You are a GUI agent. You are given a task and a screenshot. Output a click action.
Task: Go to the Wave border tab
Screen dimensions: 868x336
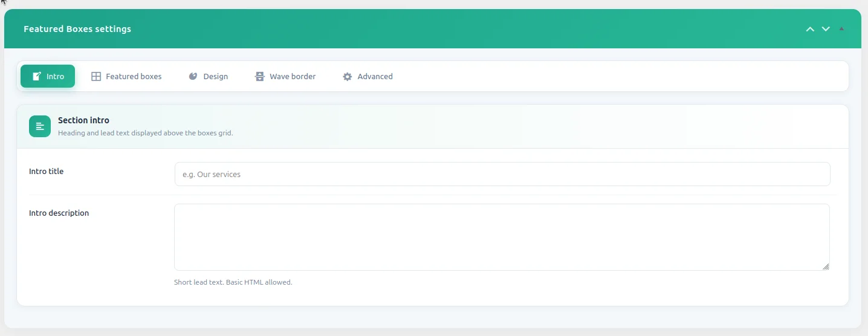(x=285, y=76)
